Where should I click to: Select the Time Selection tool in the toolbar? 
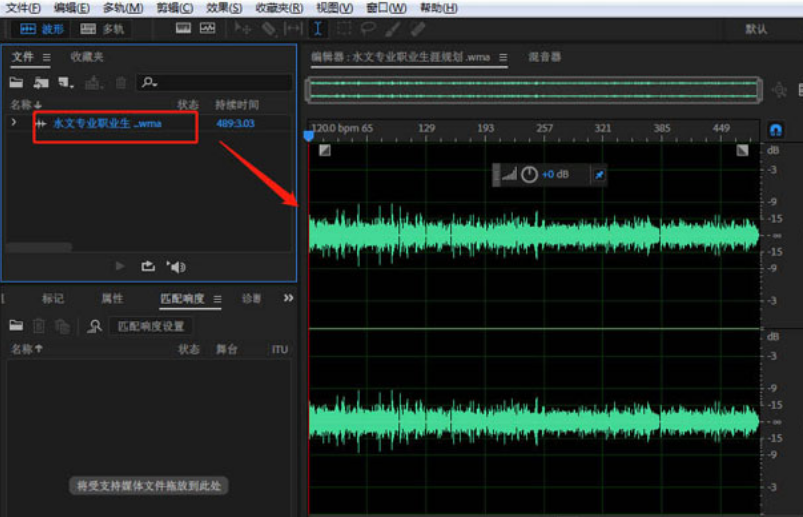point(318,29)
